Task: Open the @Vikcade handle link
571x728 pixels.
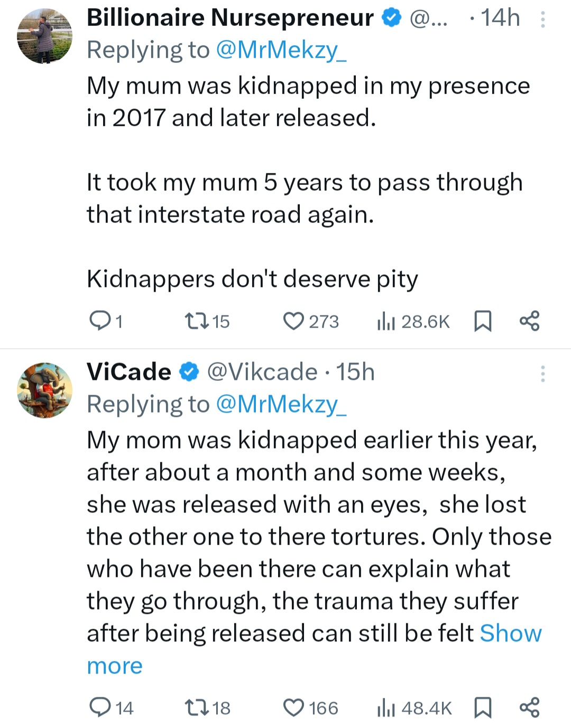Action: click(x=262, y=372)
